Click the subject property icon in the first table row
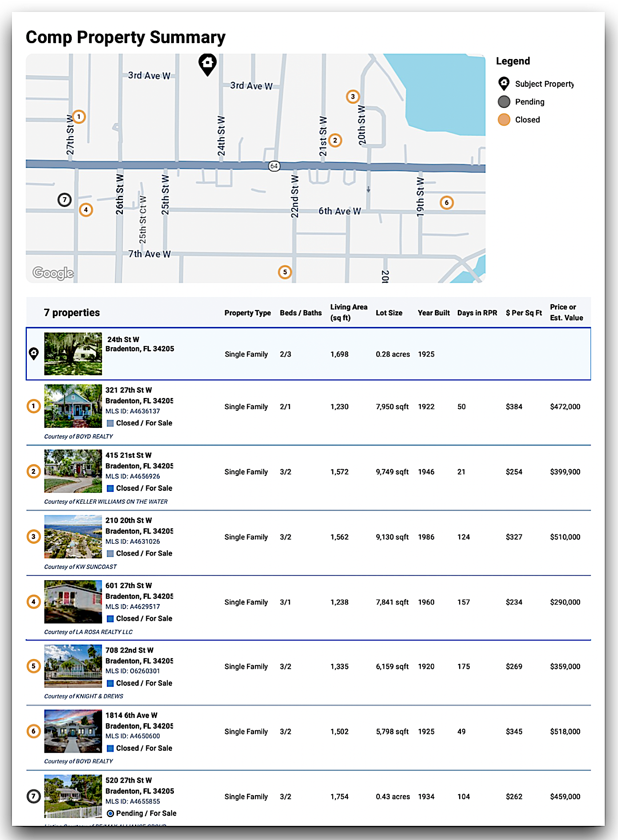The image size is (618, 840). (34, 354)
